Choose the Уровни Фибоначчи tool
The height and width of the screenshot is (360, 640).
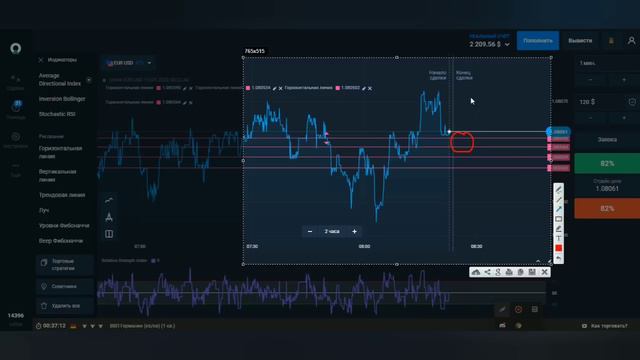[x=64, y=226]
